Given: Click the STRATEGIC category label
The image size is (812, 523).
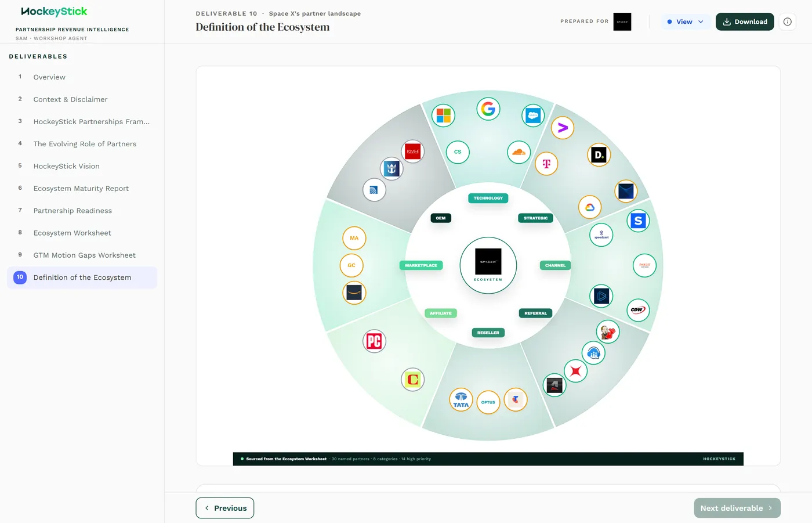Looking at the screenshot, I should pyautogui.click(x=536, y=218).
